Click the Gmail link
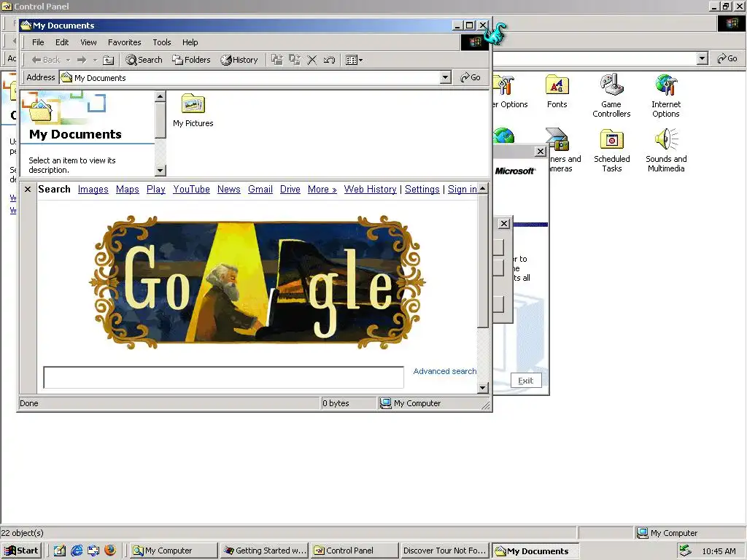This screenshot has height=560, width=747. pos(260,189)
